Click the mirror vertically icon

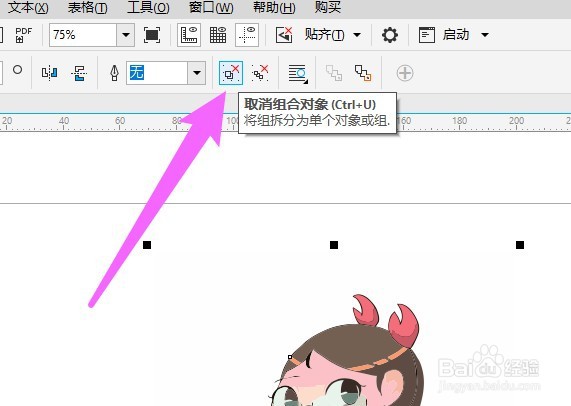click(79, 73)
